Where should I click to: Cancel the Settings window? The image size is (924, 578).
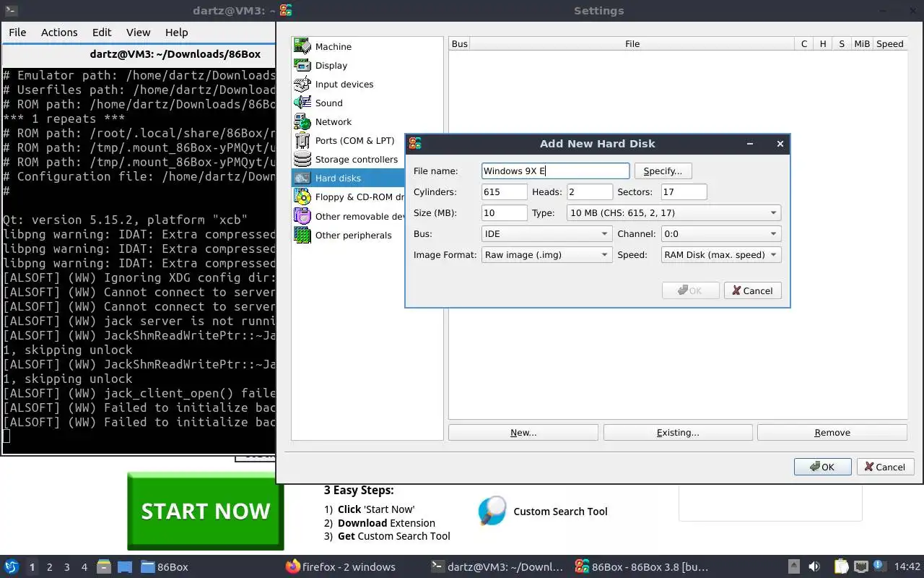[x=885, y=467]
